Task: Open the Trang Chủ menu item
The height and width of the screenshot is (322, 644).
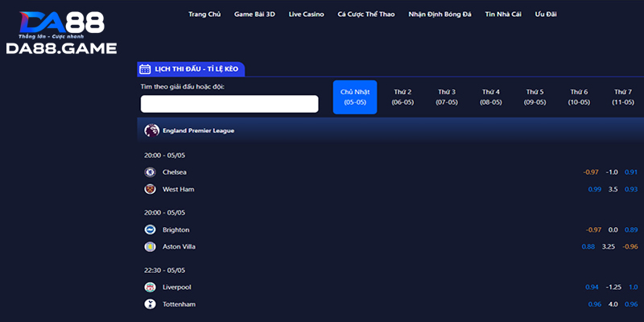Action: (204, 14)
